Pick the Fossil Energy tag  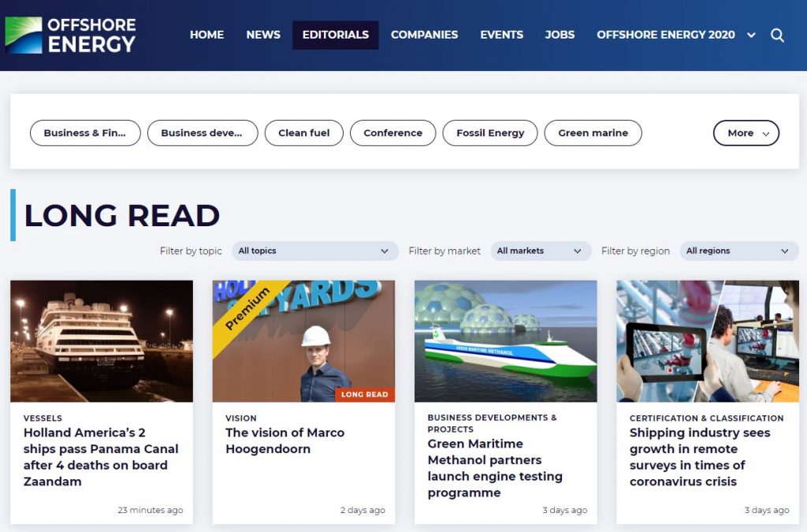point(490,132)
